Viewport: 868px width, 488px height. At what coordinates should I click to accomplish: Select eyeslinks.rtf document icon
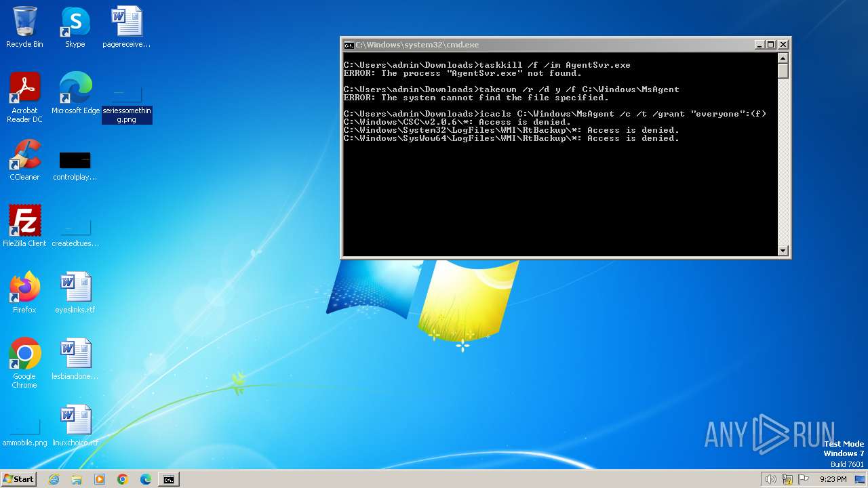[x=75, y=293]
